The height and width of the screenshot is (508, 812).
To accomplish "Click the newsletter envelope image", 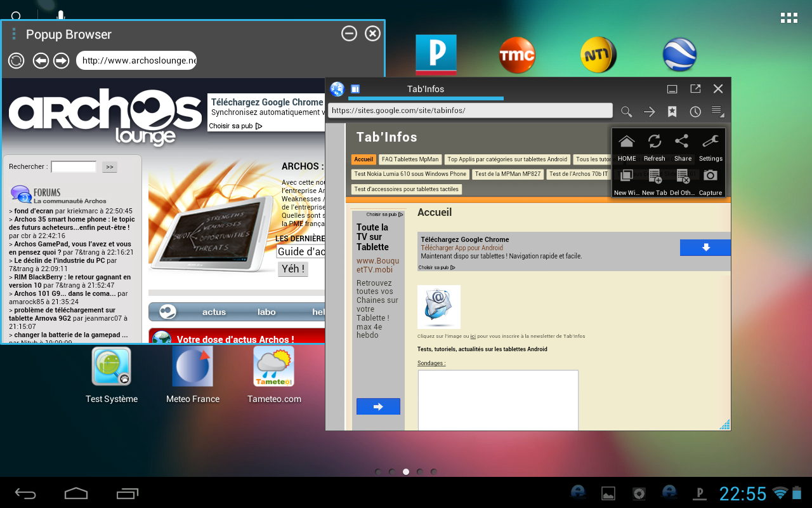I will (x=439, y=307).
